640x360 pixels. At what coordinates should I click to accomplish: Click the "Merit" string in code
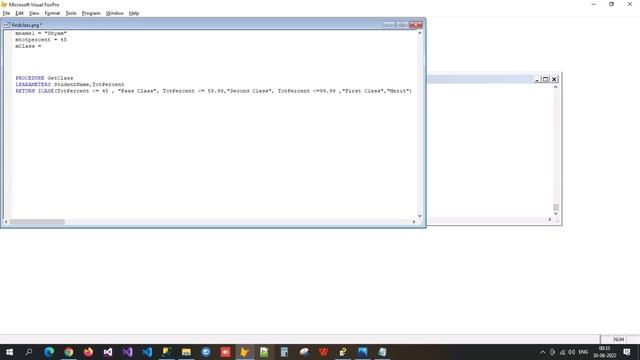(398, 91)
